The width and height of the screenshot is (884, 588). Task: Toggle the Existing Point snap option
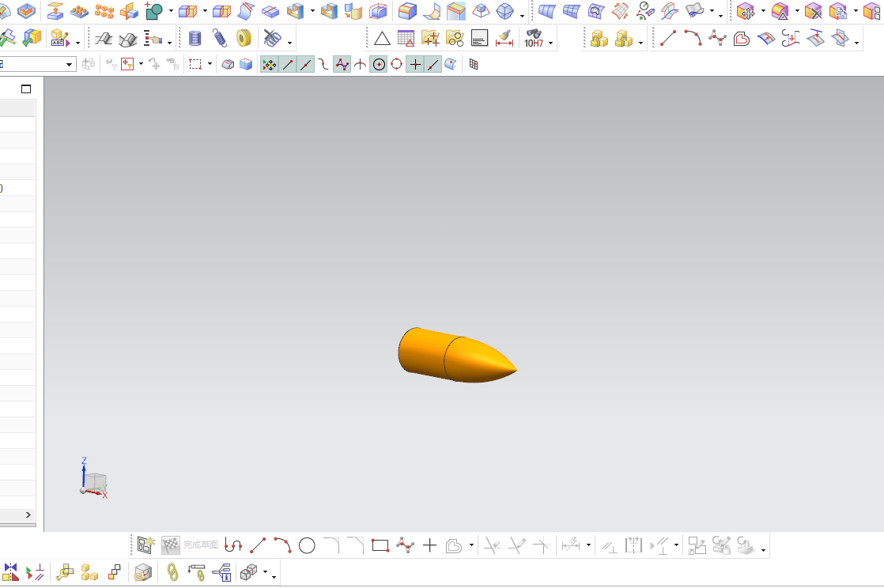415,65
